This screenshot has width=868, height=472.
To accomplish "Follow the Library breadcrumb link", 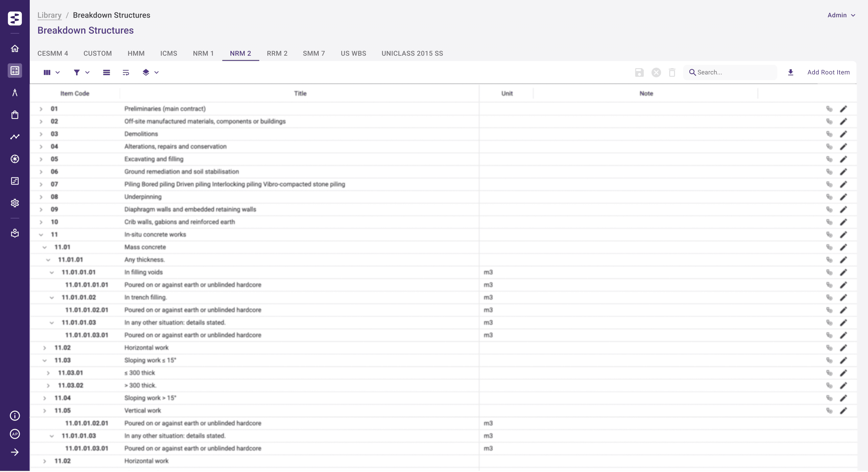I will tap(49, 15).
